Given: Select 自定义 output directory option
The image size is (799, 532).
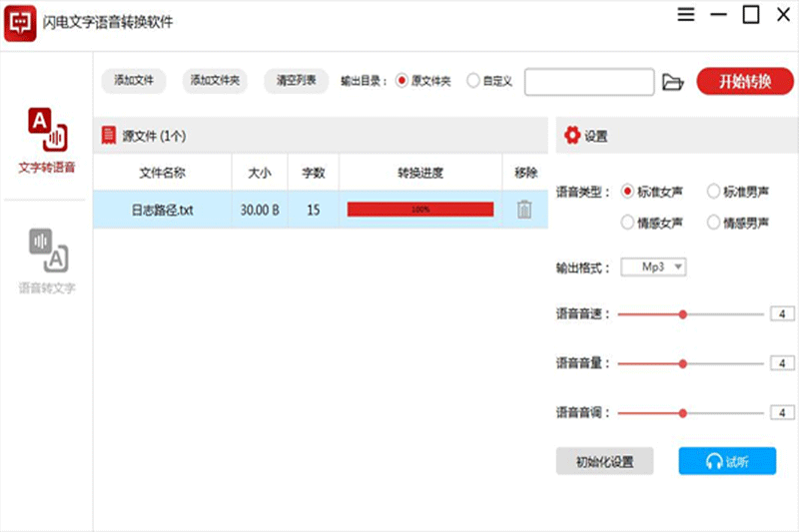Looking at the screenshot, I should coord(473,82).
